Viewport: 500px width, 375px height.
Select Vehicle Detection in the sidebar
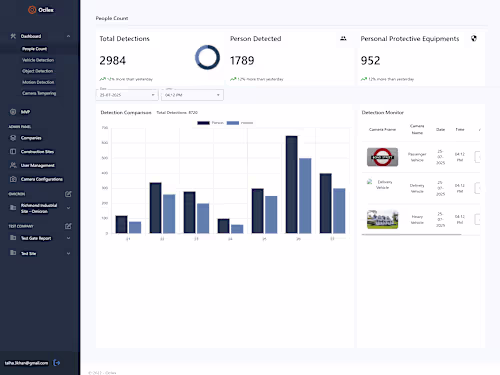(38, 60)
